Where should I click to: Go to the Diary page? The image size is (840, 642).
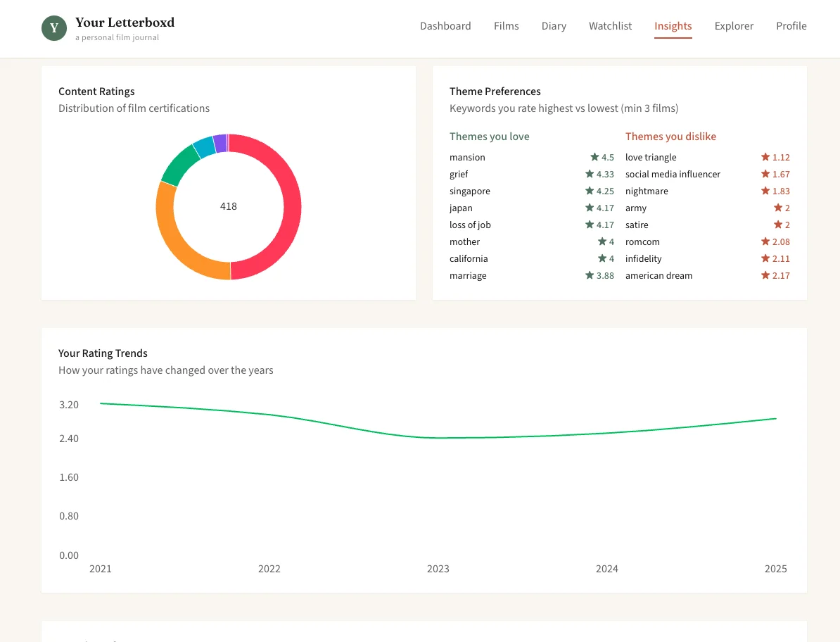click(x=554, y=26)
